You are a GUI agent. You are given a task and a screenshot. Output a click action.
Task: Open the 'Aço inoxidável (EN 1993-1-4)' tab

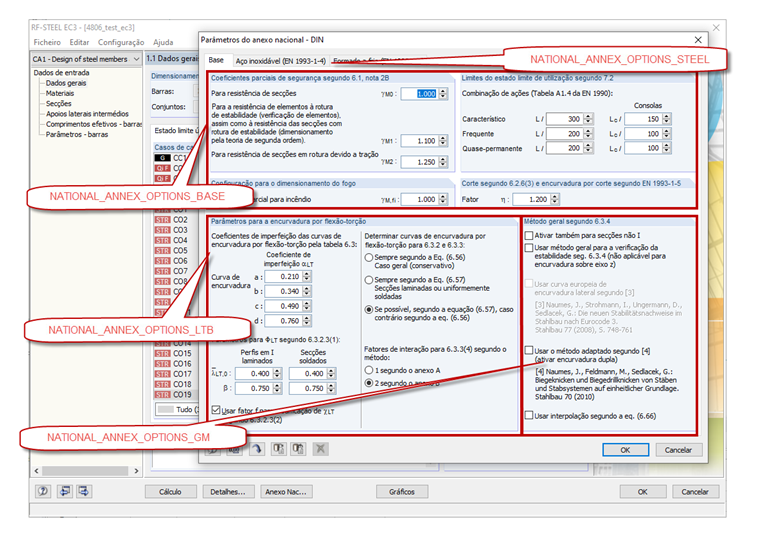281,61
